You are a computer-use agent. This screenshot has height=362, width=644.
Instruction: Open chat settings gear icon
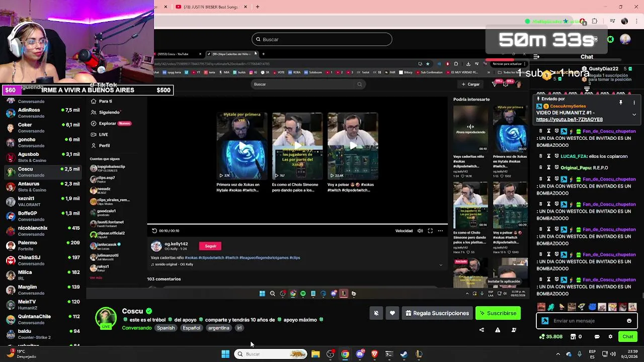click(610, 337)
